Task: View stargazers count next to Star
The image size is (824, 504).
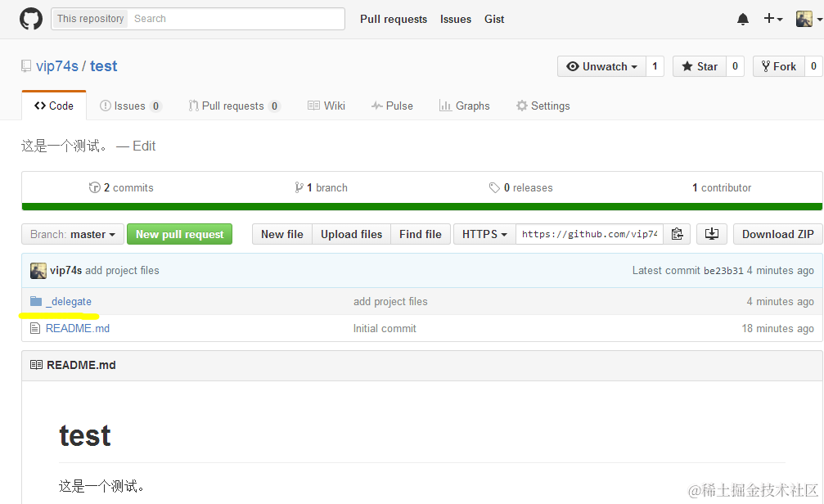Action: coord(735,67)
